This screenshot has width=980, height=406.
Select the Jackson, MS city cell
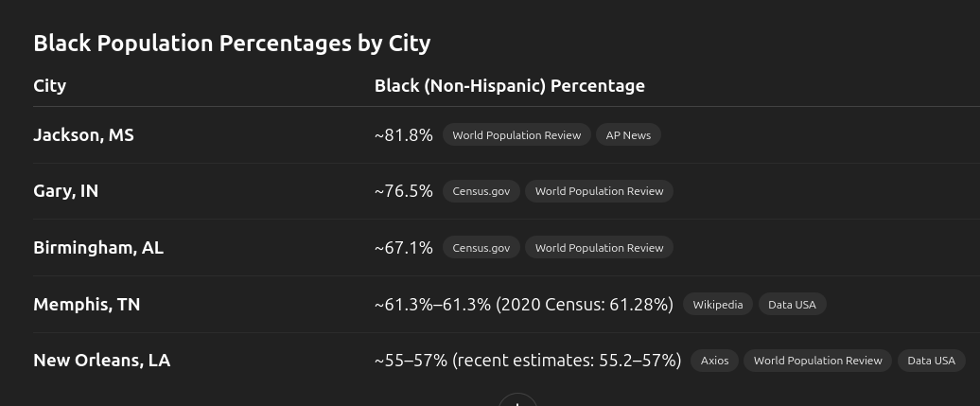pyautogui.click(x=83, y=135)
